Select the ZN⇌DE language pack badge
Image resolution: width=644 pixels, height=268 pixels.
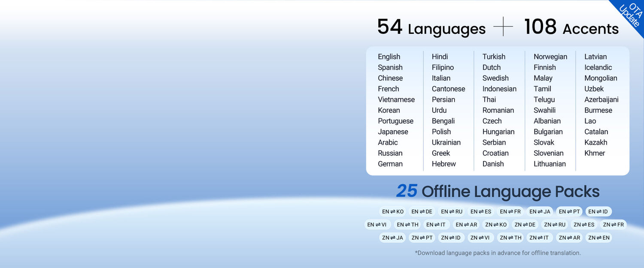click(525, 224)
